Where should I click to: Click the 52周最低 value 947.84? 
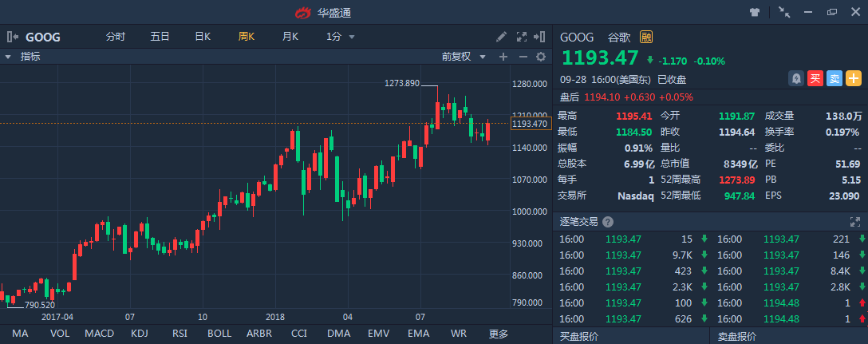[x=740, y=196]
